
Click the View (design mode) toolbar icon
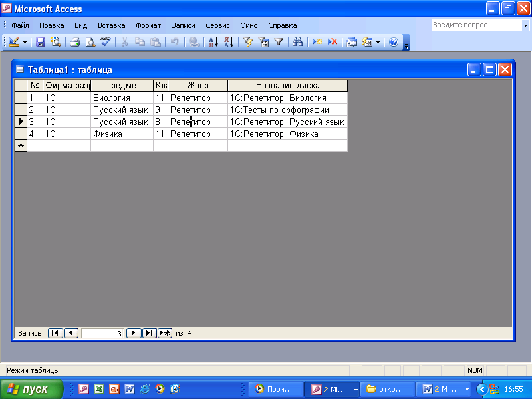(x=14, y=42)
